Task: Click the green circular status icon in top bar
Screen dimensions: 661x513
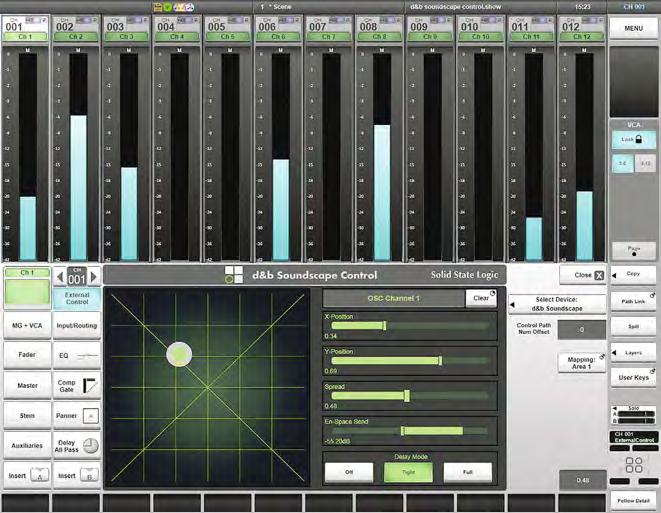Action: click(x=167, y=7)
